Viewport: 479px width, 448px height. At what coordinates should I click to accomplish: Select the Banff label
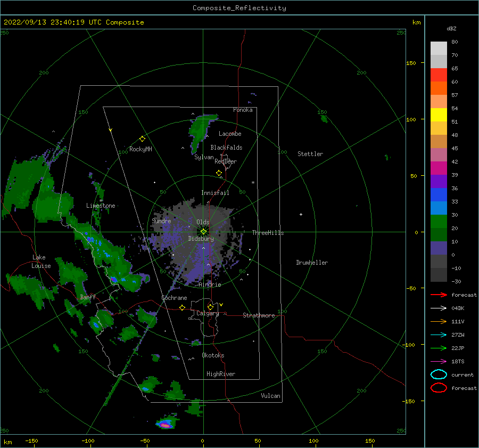[x=88, y=297]
